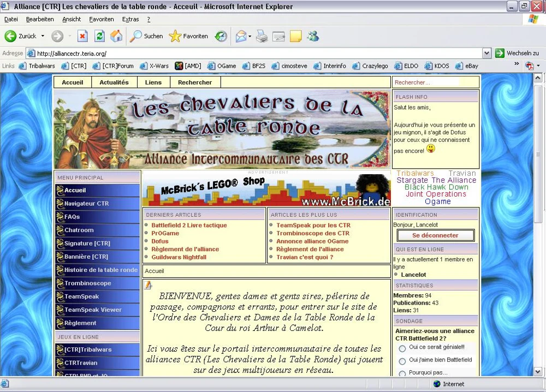Expand the links bar overflow chevron
Image resolution: width=546 pixels, height=392 pixels.
click(517, 64)
